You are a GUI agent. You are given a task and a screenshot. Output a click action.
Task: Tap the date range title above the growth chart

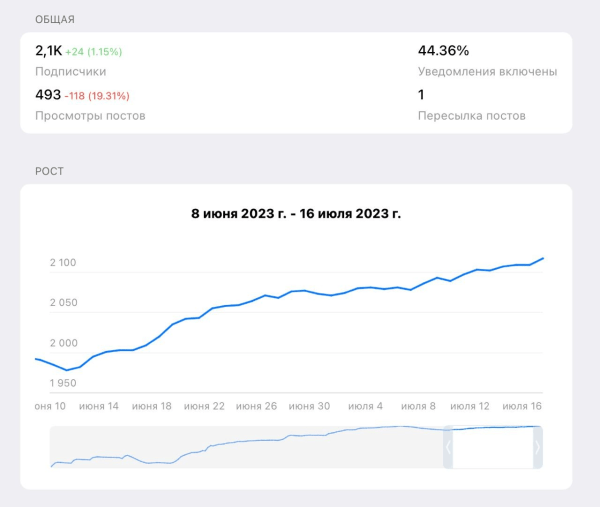(x=296, y=213)
